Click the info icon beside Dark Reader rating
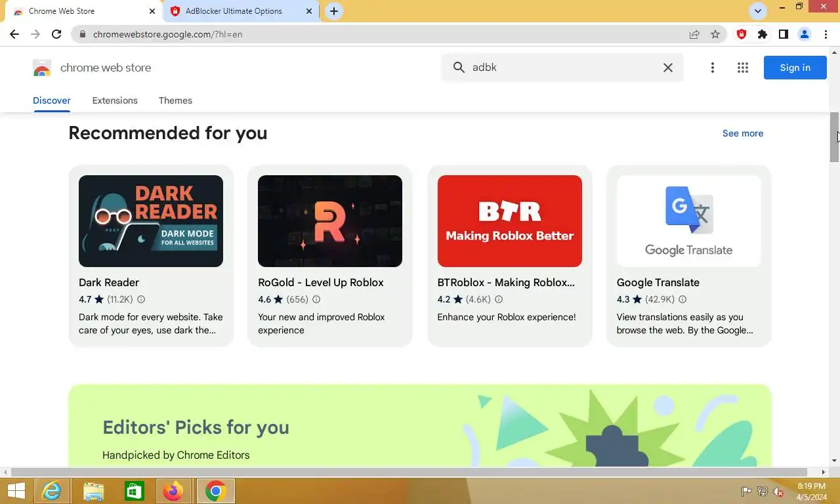The width and height of the screenshot is (840, 504). 140,299
